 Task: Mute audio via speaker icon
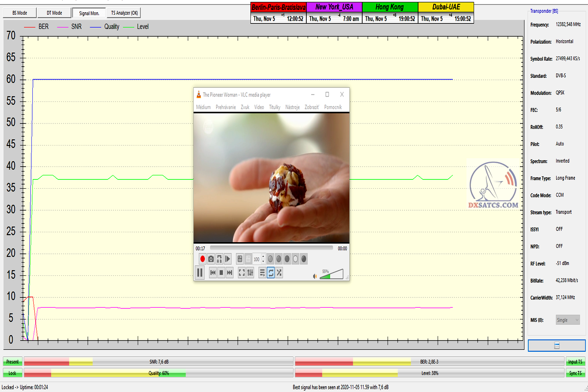315,276
